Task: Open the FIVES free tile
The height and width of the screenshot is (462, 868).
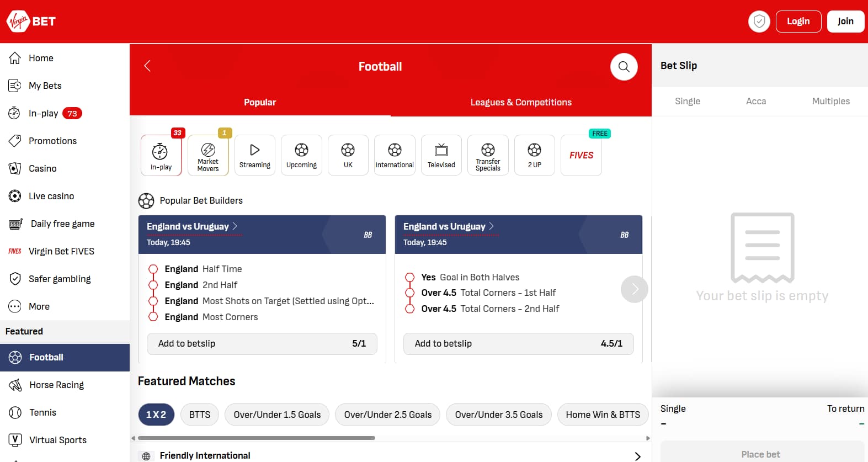Action: 581,155
